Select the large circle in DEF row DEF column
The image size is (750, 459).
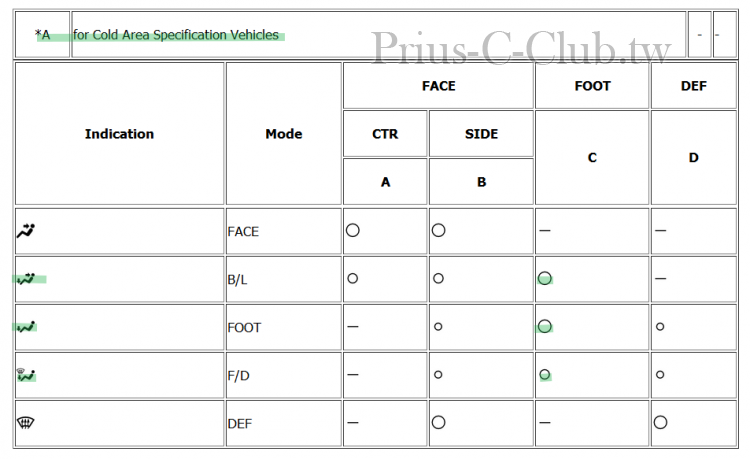(660, 422)
